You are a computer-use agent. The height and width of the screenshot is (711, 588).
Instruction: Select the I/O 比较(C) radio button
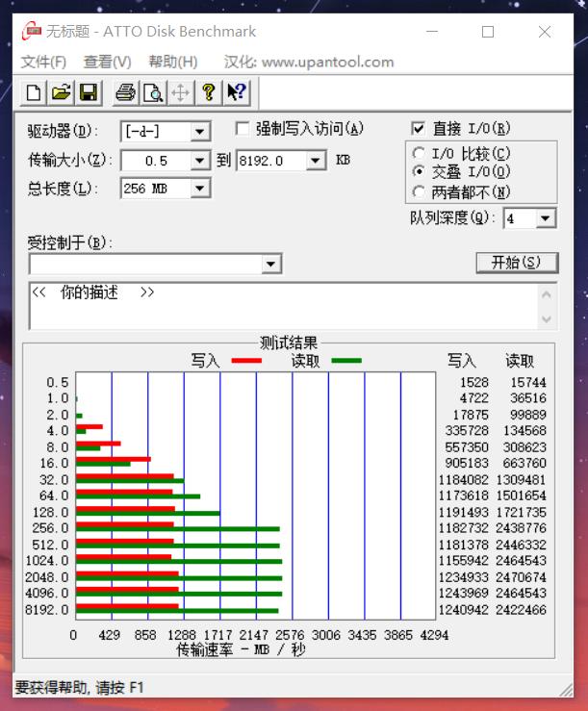(419, 153)
